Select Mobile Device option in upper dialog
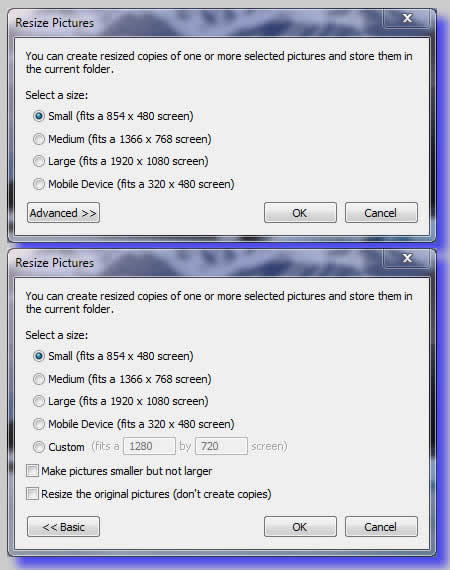 coord(39,184)
